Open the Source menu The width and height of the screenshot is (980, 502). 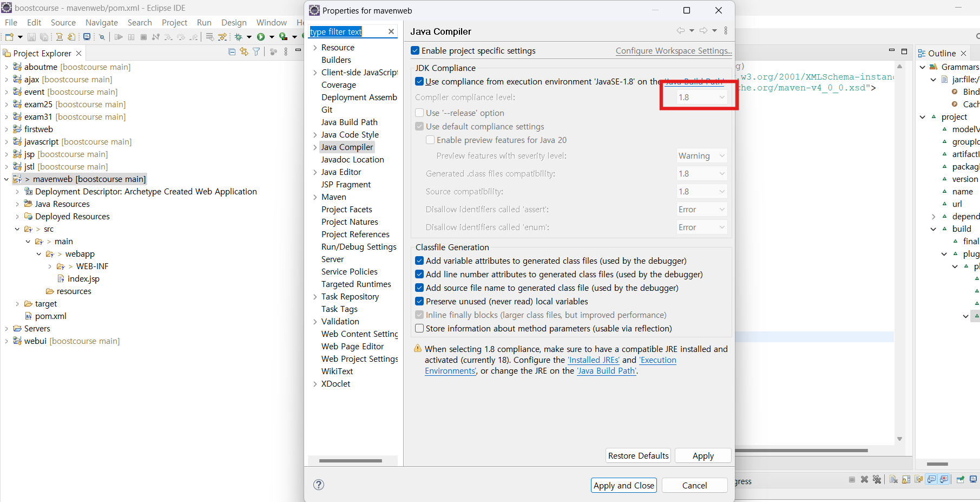63,22
